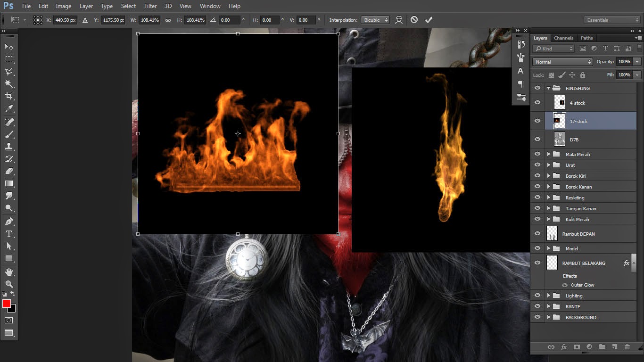This screenshot has width=644, height=362.
Task: Select the Smudge tool
Action: (9, 196)
